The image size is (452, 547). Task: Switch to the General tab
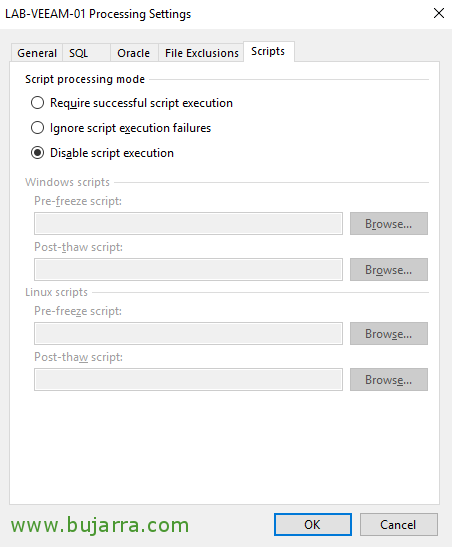[37, 53]
